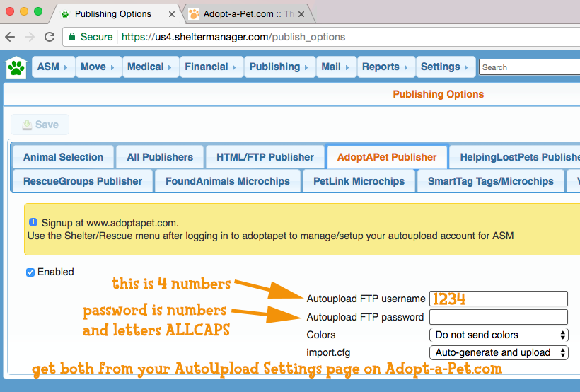Expand the Medical menu

[150, 67]
